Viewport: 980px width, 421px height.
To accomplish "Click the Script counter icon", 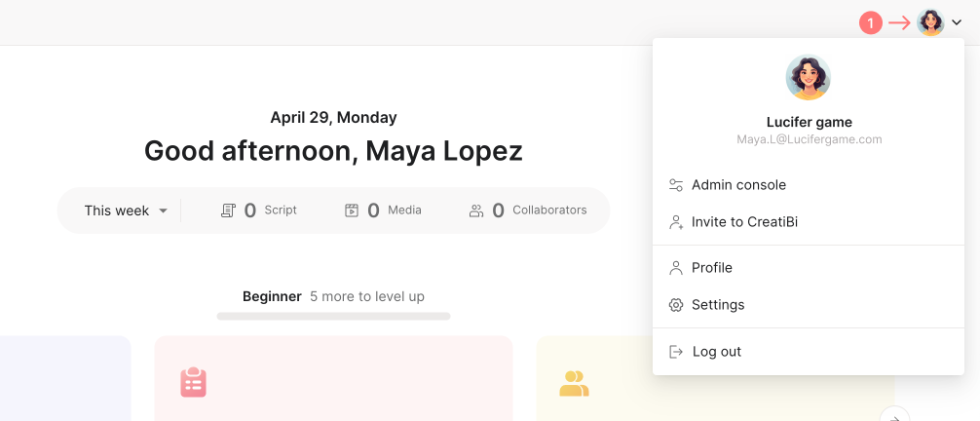I will tap(228, 210).
